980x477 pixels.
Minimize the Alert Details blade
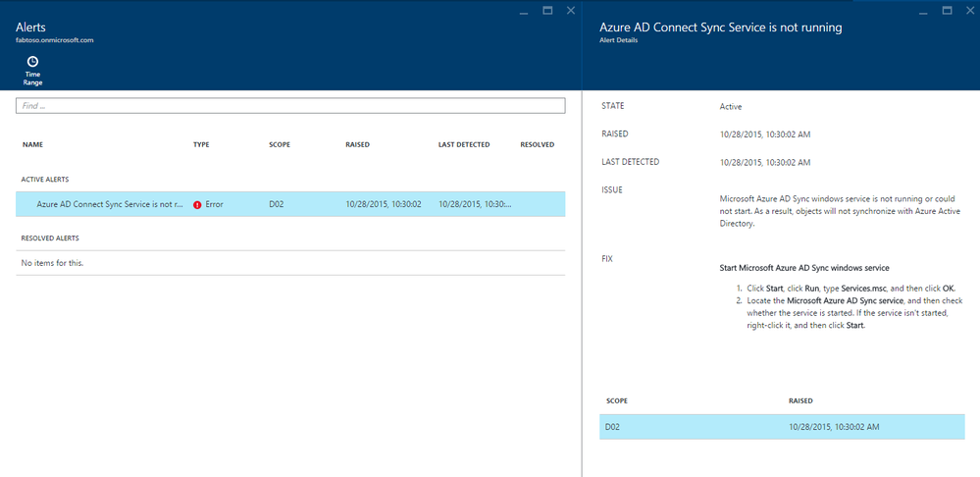point(923,11)
